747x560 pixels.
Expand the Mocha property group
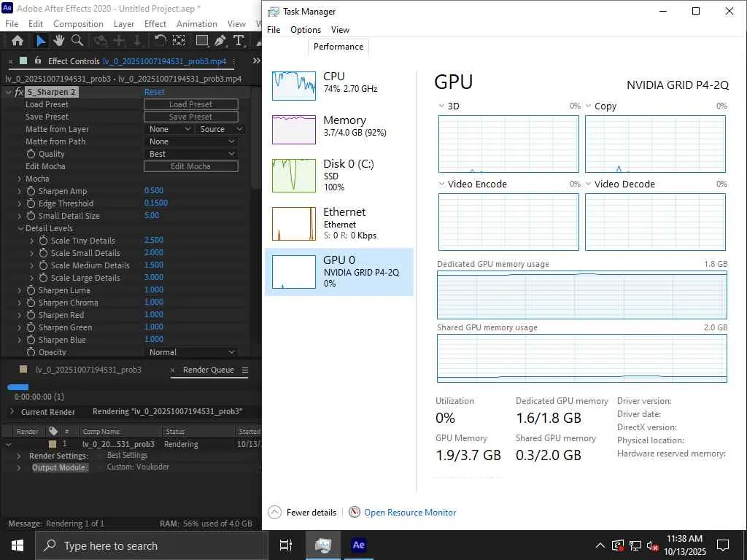[x=20, y=179]
